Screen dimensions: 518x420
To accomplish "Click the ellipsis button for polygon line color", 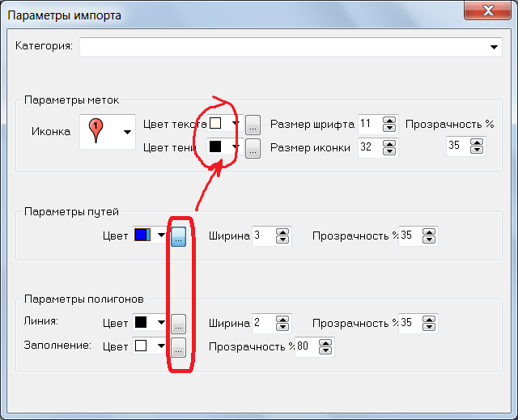I will [x=179, y=323].
